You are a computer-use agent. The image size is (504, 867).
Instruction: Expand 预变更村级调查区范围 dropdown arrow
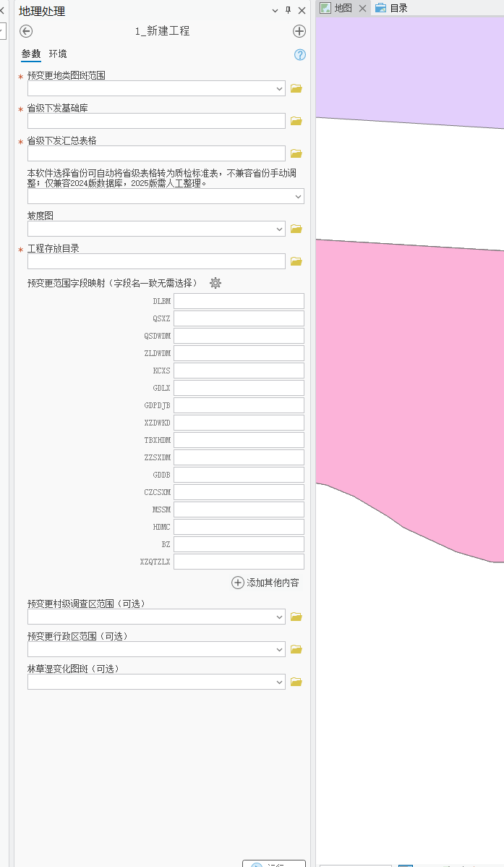[x=279, y=617]
